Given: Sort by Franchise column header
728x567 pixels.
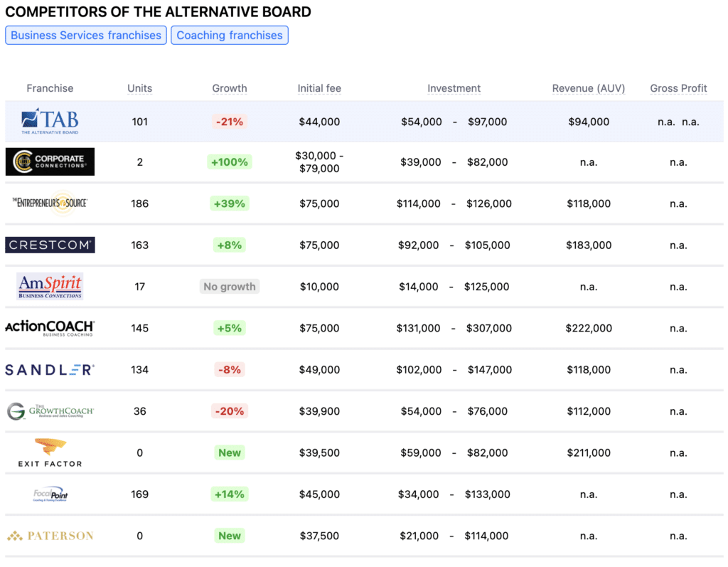Looking at the screenshot, I should [50, 88].
